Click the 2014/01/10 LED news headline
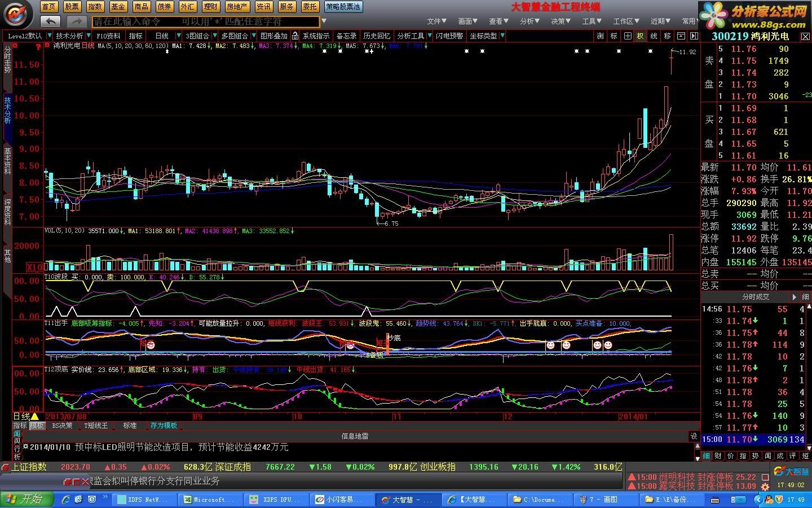The image size is (812, 508). pyautogui.click(x=158, y=447)
